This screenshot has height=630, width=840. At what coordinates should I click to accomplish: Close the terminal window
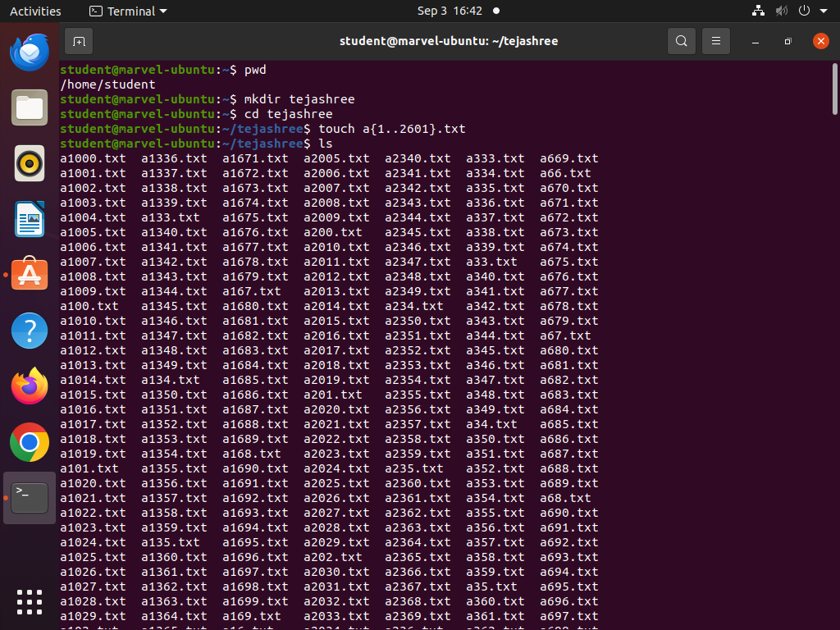(820, 41)
